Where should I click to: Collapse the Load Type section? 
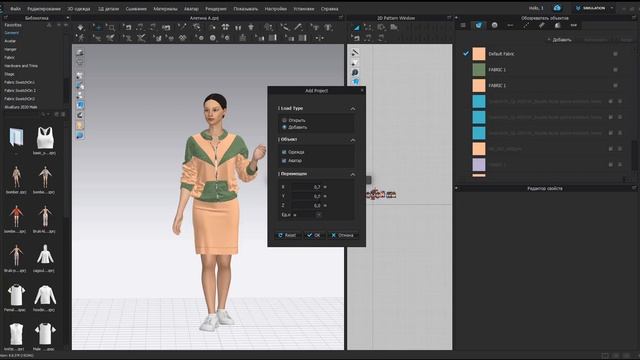coord(353,109)
